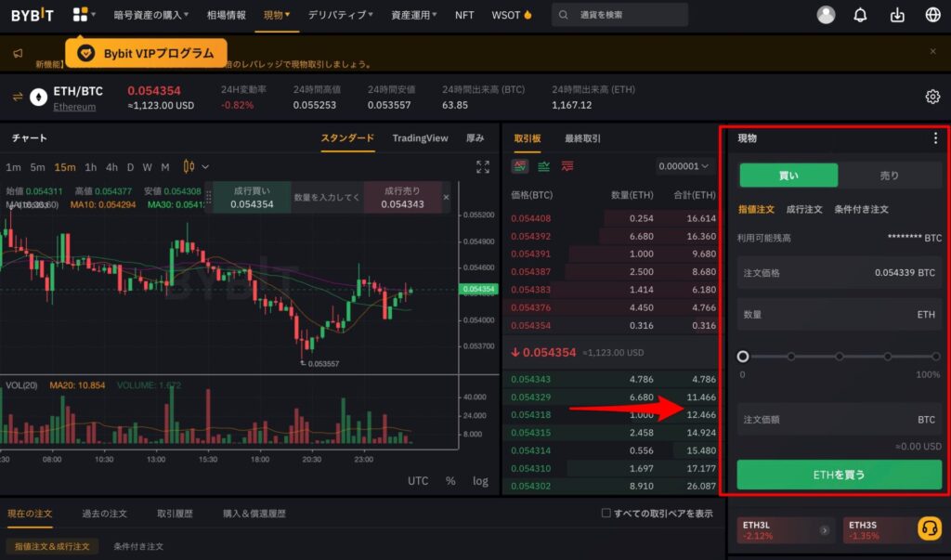Switch to 成行注文 market order tab
951x560 pixels.
804,209
